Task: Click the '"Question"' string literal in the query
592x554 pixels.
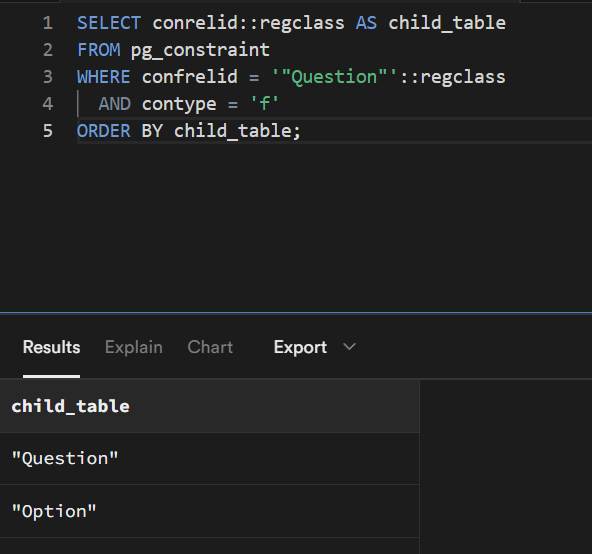Action: pos(334,77)
